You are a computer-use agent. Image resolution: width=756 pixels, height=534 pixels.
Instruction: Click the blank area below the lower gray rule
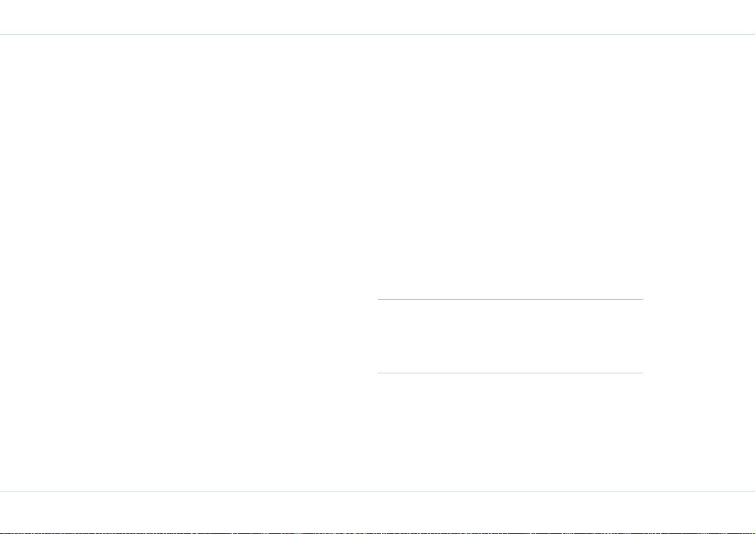click(x=510, y=432)
